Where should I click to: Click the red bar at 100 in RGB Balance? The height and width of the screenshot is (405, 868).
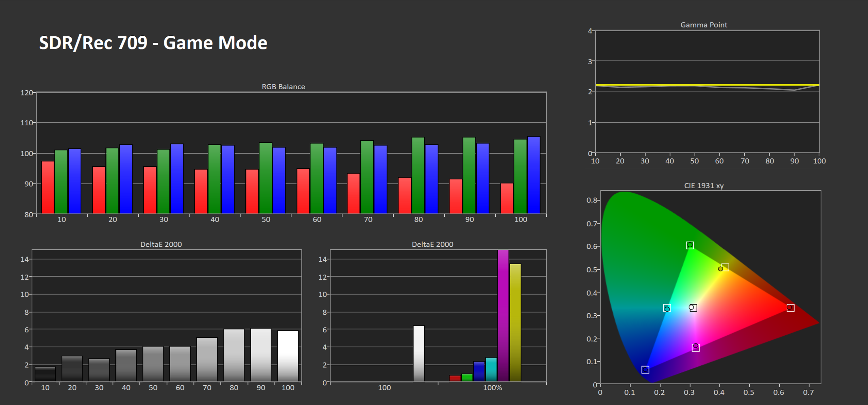(x=507, y=199)
